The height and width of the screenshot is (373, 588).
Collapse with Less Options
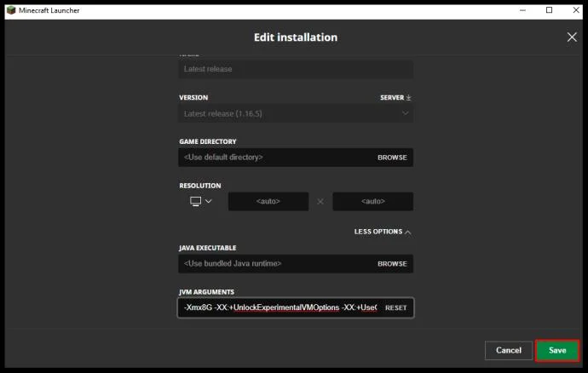[383, 232]
